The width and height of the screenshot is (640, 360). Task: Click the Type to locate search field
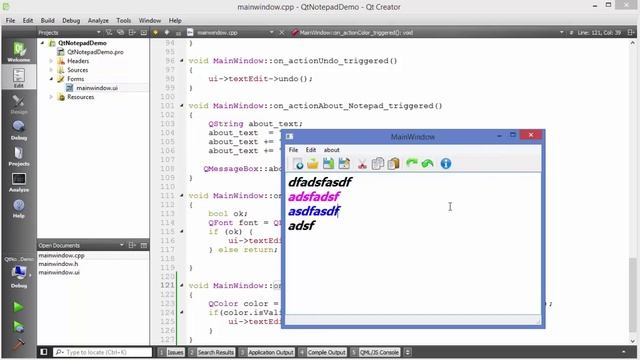click(102, 352)
